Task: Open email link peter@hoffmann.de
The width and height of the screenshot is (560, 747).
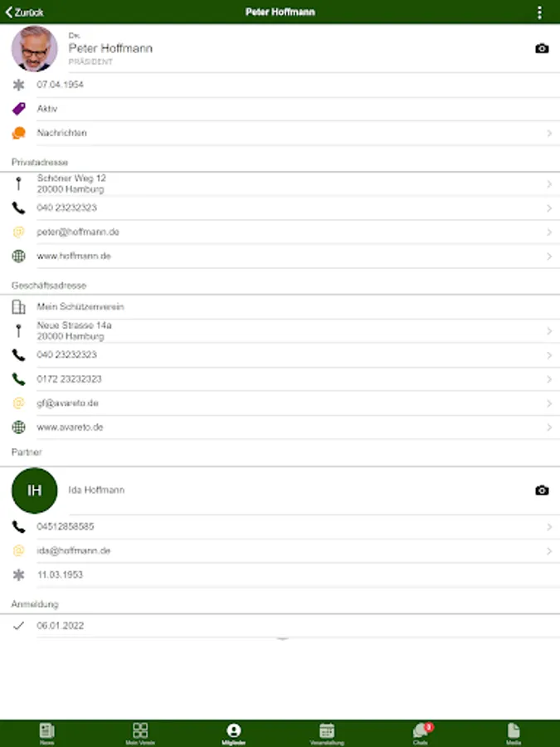Action: pos(78,232)
